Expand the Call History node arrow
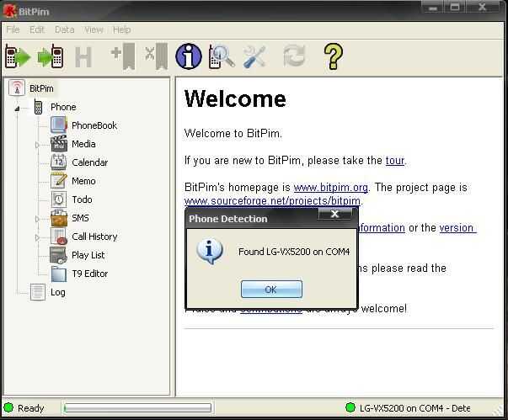 click(x=37, y=237)
